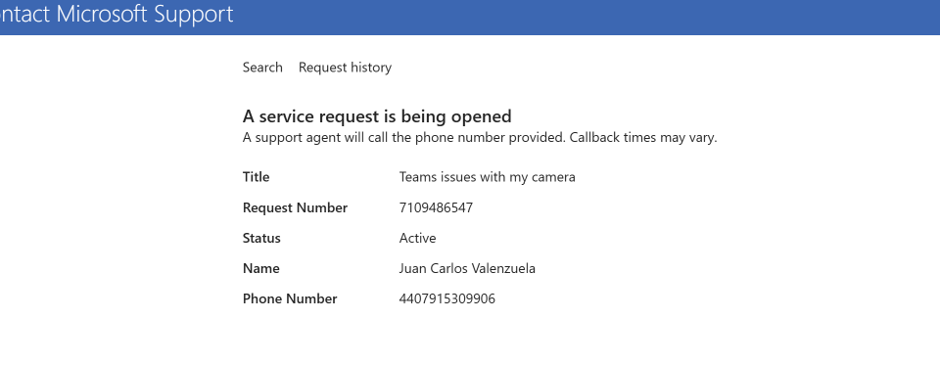Click the callback times notice text

480,137
